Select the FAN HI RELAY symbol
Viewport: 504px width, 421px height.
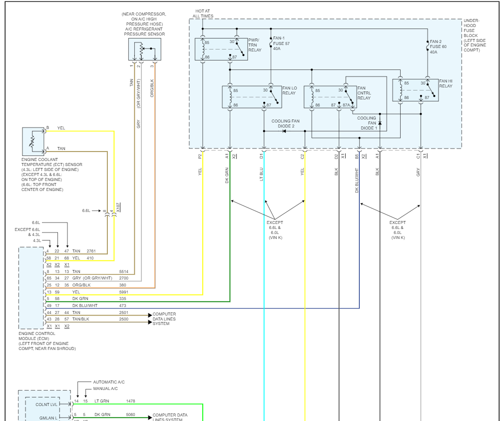(x=415, y=90)
